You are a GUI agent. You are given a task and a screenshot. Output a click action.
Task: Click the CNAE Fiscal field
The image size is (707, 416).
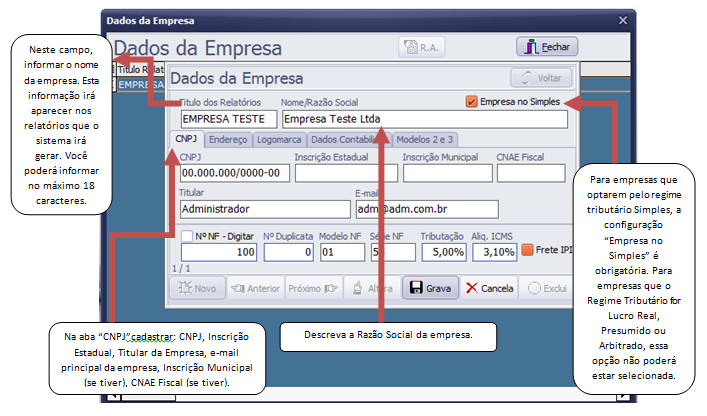(x=531, y=173)
